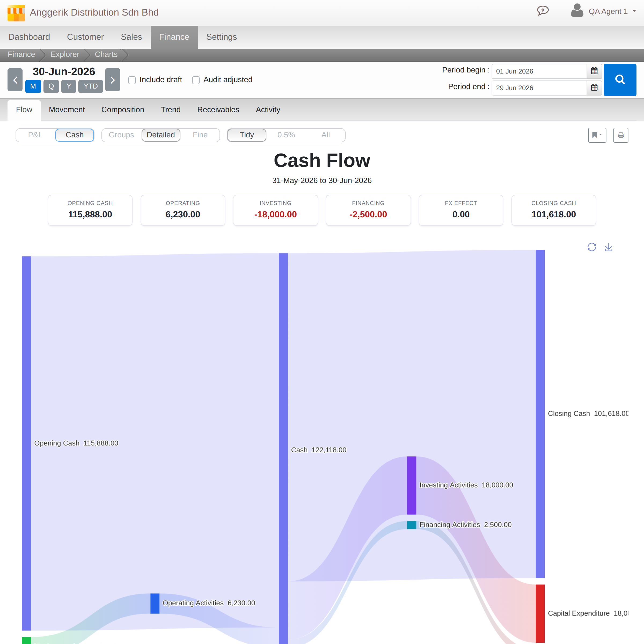Refresh the Sankey chart
This screenshot has height=644, width=644.
tap(592, 247)
